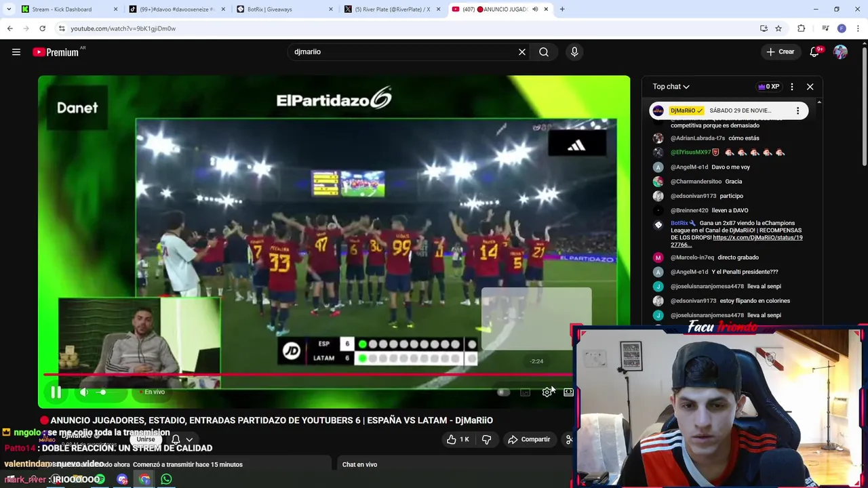Click the pinned DjMaRiiO chat banner
This screenshot has height=488, width=868.
[729, 110]
